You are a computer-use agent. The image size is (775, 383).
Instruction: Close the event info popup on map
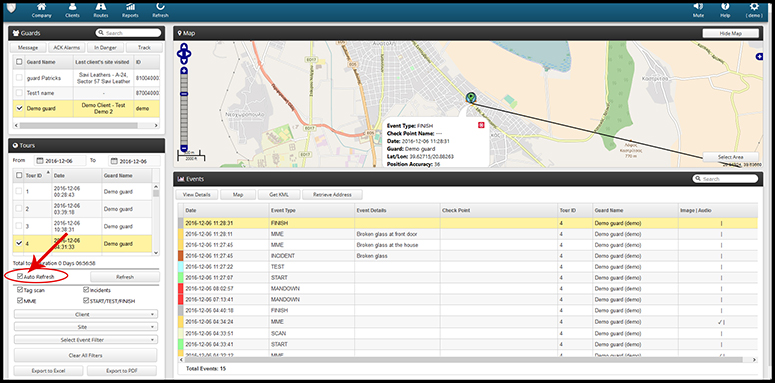481,126
